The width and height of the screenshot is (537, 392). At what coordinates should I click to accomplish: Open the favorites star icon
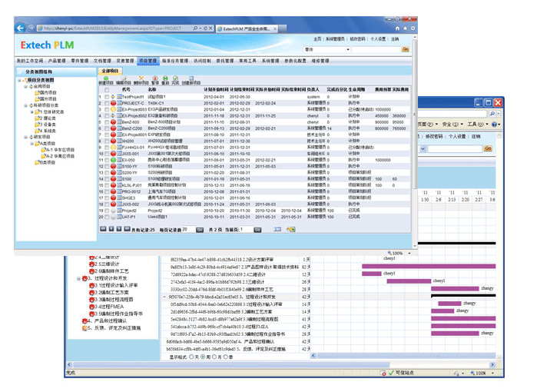[x=405, y=28]
